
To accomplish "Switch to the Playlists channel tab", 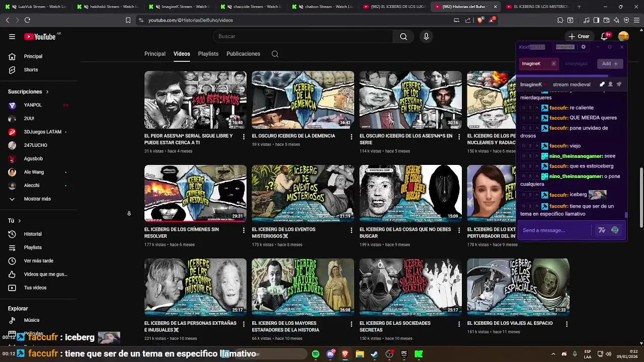I will (208, 54).
